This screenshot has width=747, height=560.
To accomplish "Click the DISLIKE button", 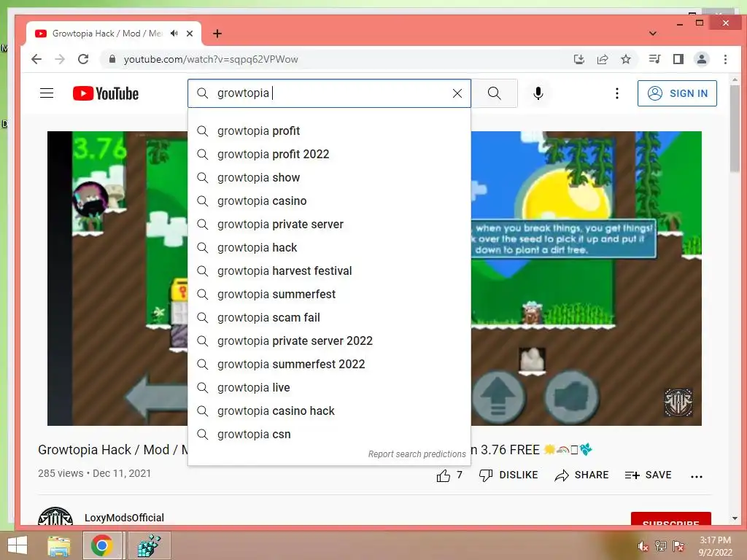I will 508,475.
